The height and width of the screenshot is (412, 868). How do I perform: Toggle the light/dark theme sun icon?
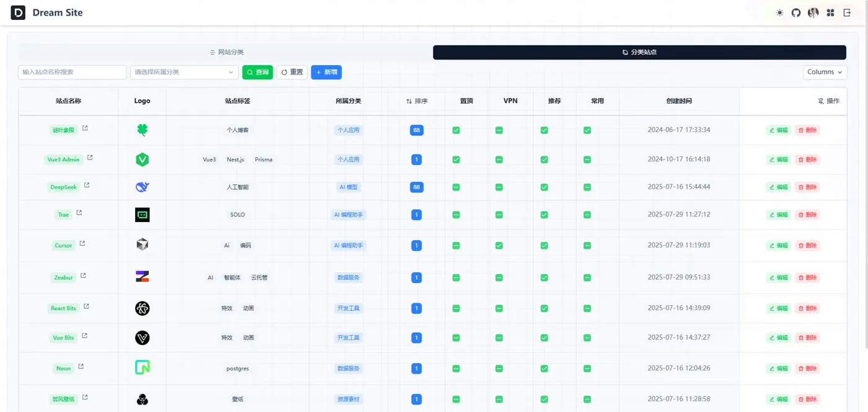[779, 12]
